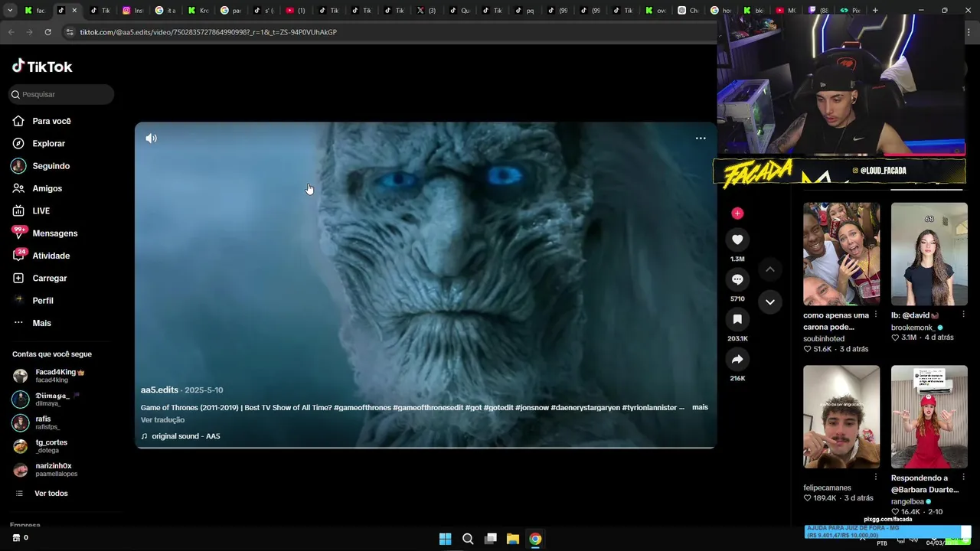Open options menu for soubinhoted card
980x551 pixels.
tap(875, 315)
